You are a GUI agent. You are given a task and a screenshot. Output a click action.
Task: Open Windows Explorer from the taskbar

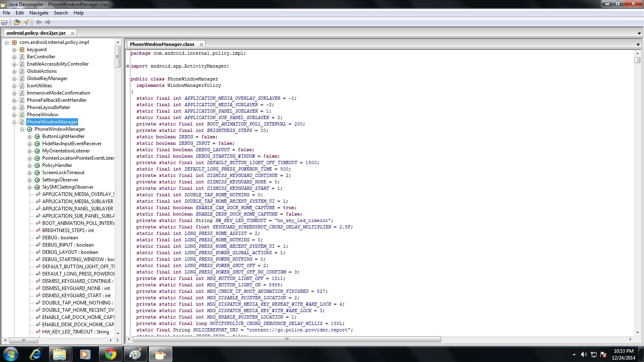click(60, 354)
